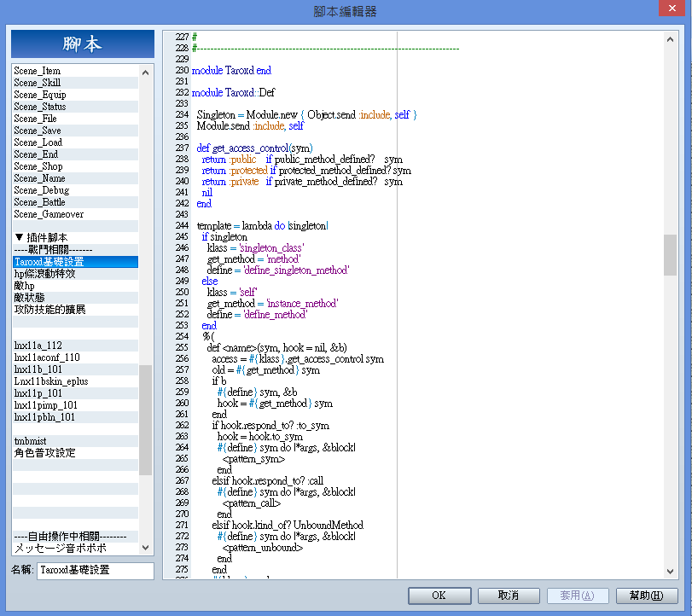Image resolution: width=692 pixels, height=616 pixels.
Task: Open help with 幫助(H) button
Action: tap(647, 596)
